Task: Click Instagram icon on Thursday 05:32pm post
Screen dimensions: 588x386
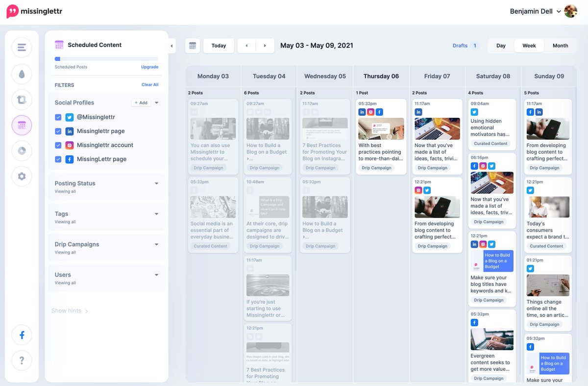Action: point(371,112)
